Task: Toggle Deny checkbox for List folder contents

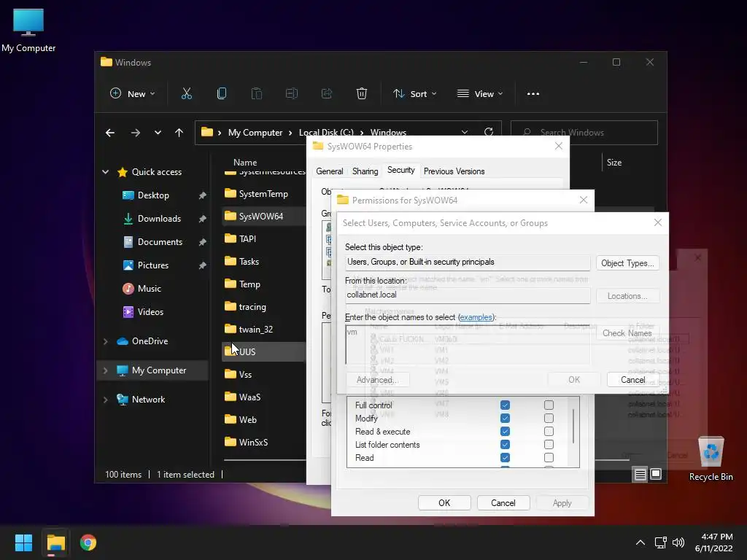Action: point(549,444)
